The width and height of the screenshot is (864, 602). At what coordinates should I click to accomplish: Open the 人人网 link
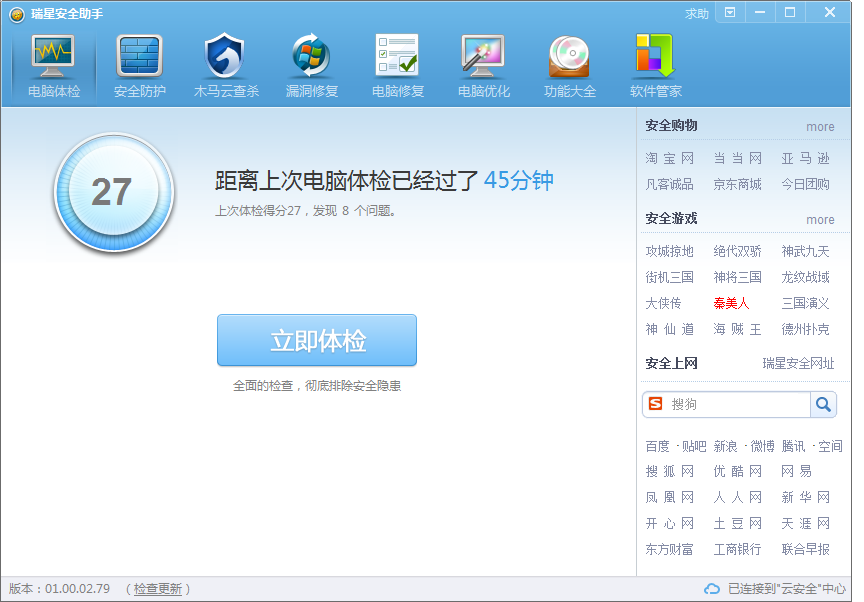[737, 498]
